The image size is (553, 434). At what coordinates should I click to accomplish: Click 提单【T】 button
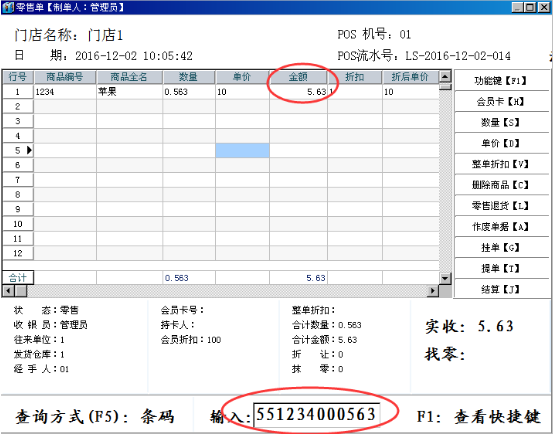point(502,268)
